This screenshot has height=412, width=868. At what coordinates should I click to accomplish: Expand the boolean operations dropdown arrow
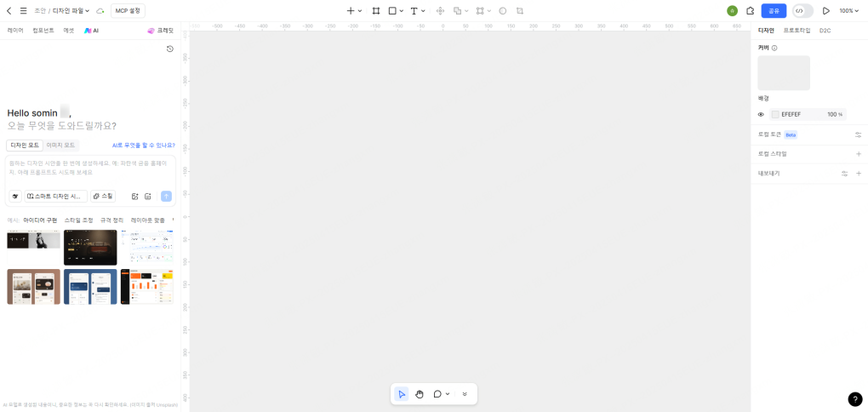pos(466,10)
